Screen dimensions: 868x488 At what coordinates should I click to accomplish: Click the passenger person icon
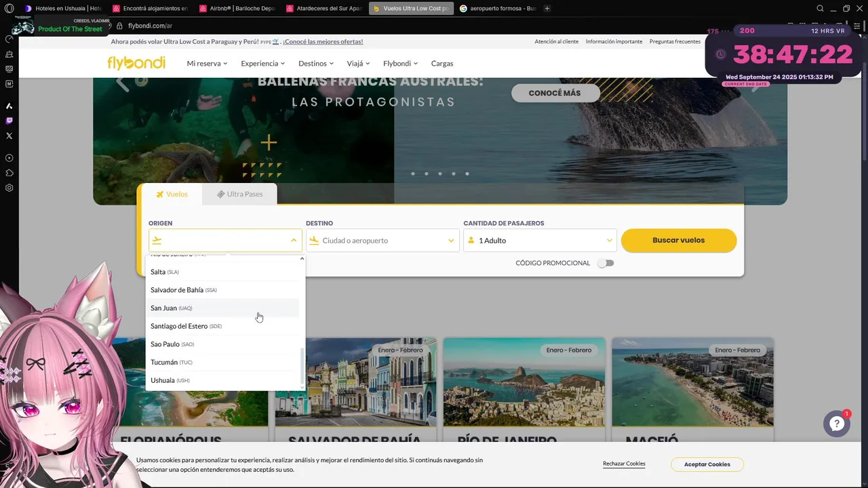click(x=471, y=241)
